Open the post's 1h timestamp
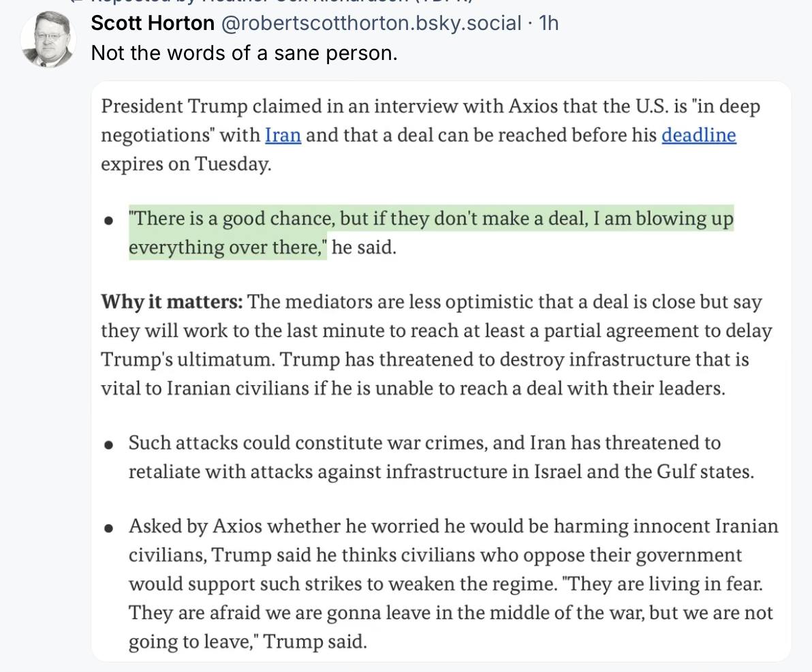812x672 pixels. tap(548, 23)
